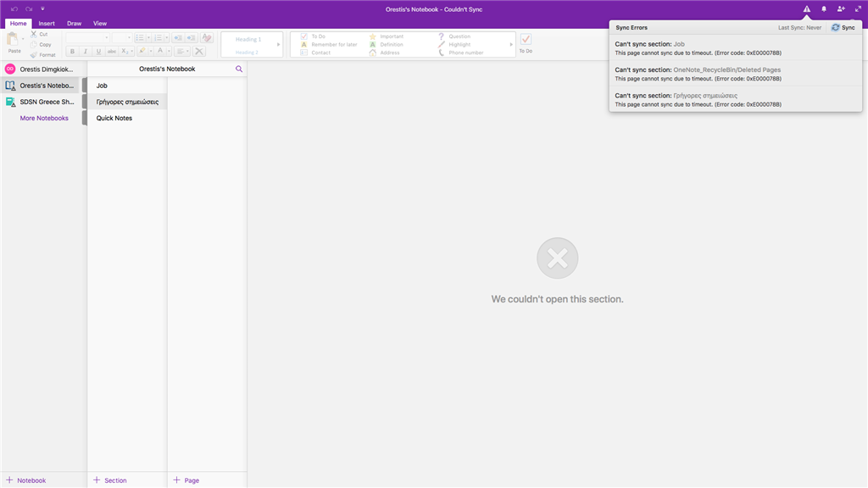868x488 pixels.
Task: Expand the styles gallery arrow
Action: pyautogui.click(x=278, y=44)
